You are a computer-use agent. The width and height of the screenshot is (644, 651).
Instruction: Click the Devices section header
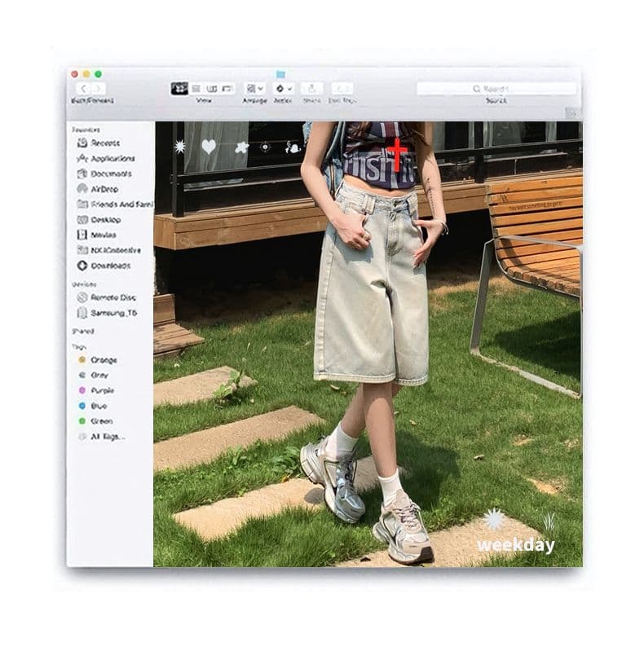click(84, 284)
